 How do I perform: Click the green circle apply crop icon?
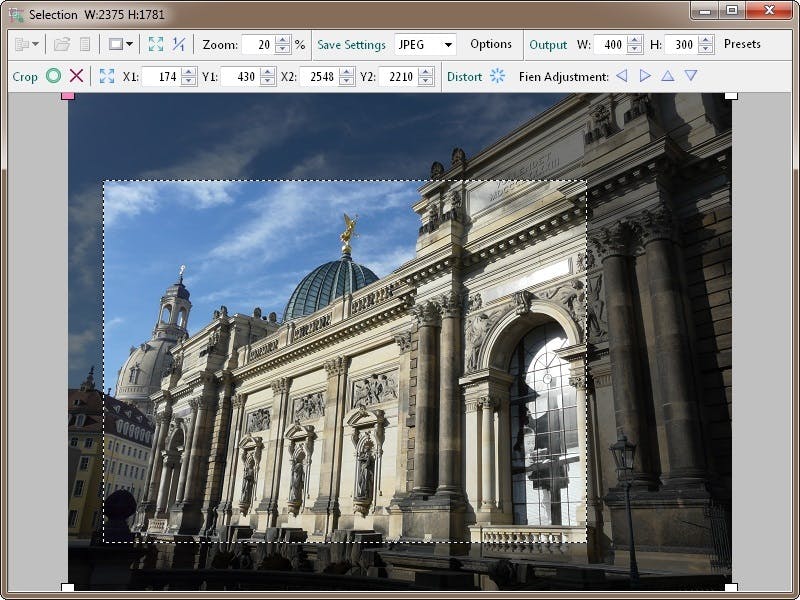point(53,76)
